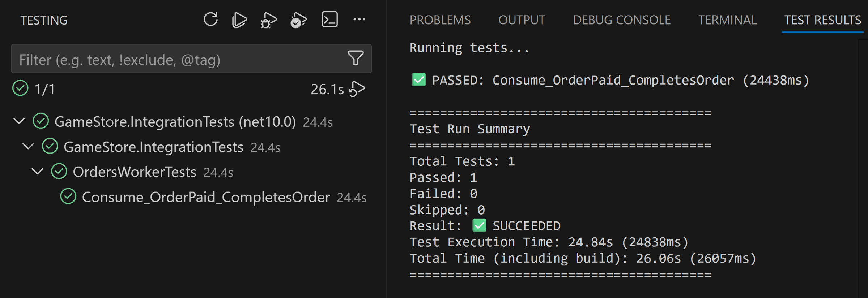This screenshot has width=868, height=298.
Task: Switch to the Debug Console tab
Action: [x=621, y=20]
